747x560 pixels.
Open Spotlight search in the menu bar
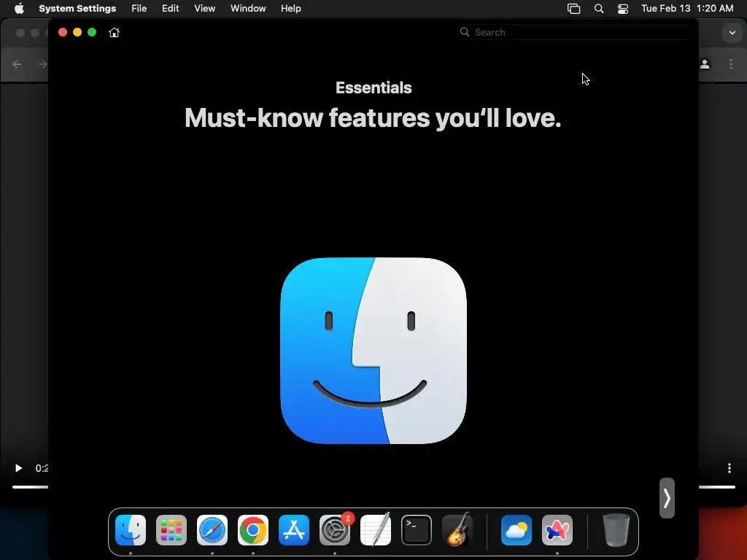pyautogui.click(x=599, y=9)
